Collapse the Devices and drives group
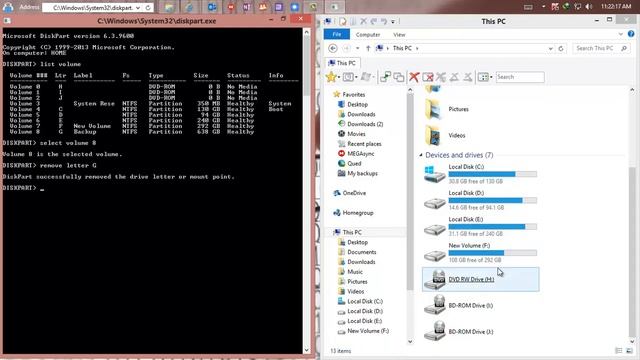640x360 pixels. (420, 155)
